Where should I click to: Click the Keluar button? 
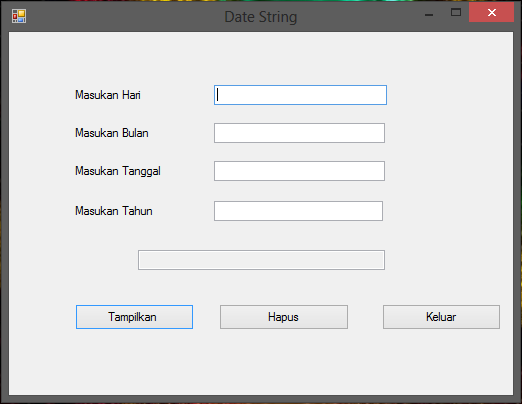[x=441, y=317]
